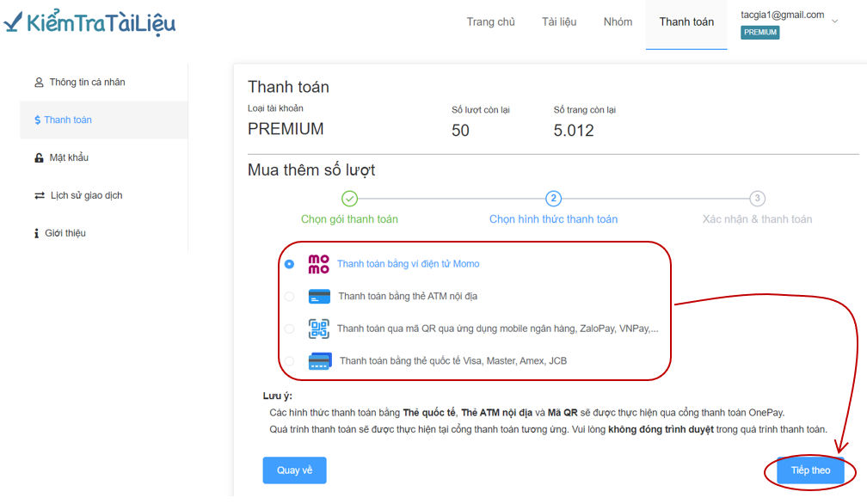Click the Momo wallet logo
Image resolution: width=867 pixels, height=504 pixels.
(x=318, y=264)
